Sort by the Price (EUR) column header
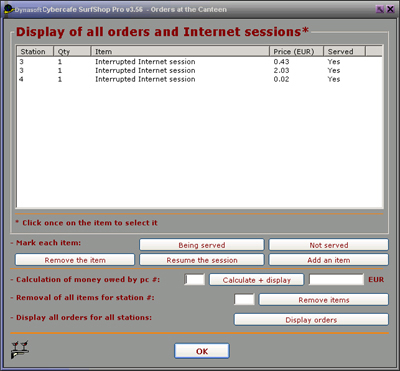400x371 pixels. pos(296,51)
